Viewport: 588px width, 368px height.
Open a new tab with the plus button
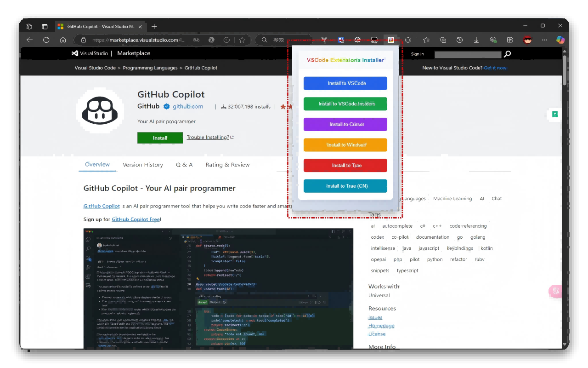coord(154,27)
